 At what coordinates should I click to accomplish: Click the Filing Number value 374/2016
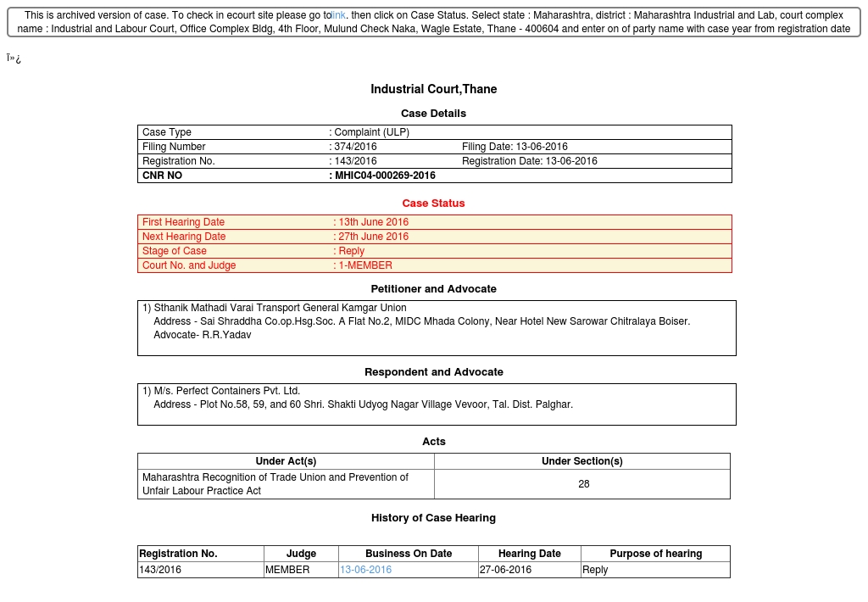pyautogui.click(x=355, y=147)
